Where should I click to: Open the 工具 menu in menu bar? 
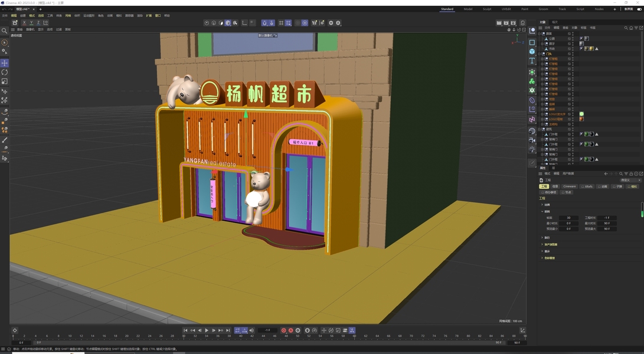50,15
